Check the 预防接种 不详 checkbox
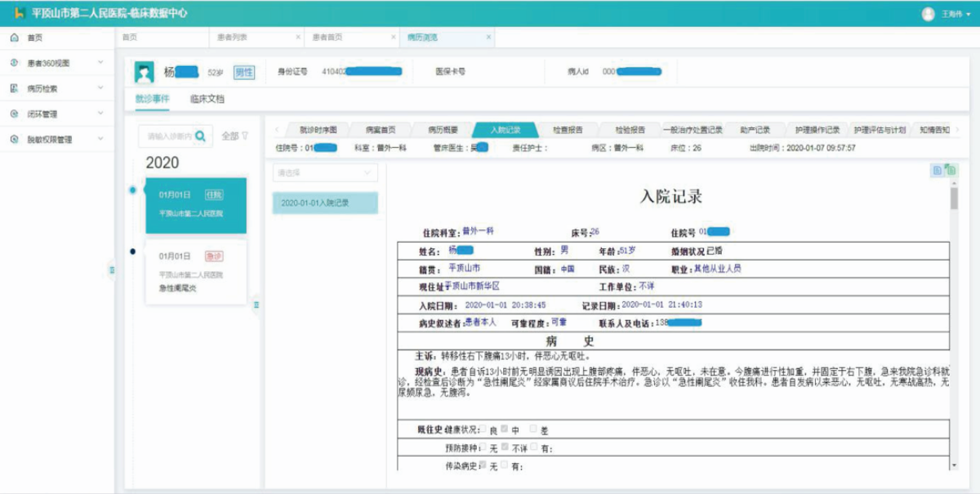This screenshot has width=980, height=494. 505,447
